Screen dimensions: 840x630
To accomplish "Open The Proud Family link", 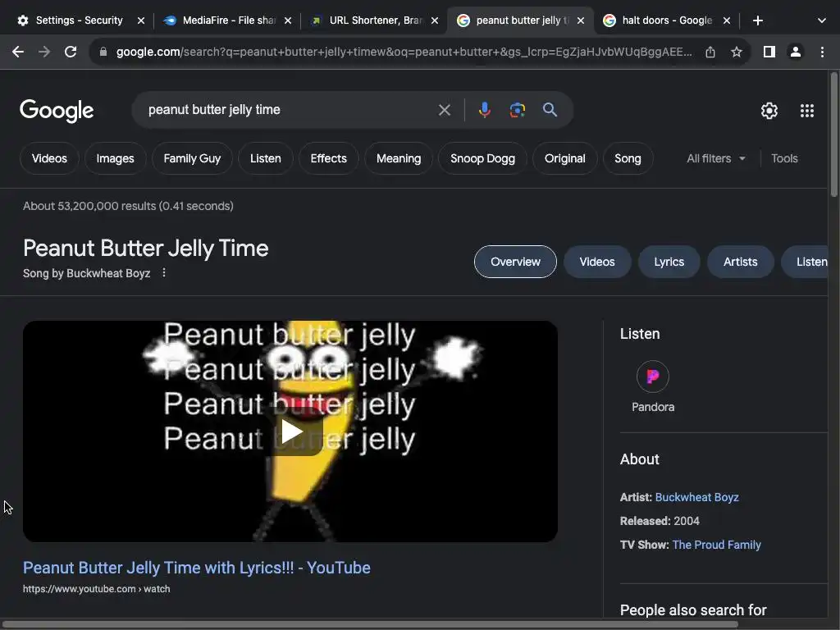I will pos(716,545).
